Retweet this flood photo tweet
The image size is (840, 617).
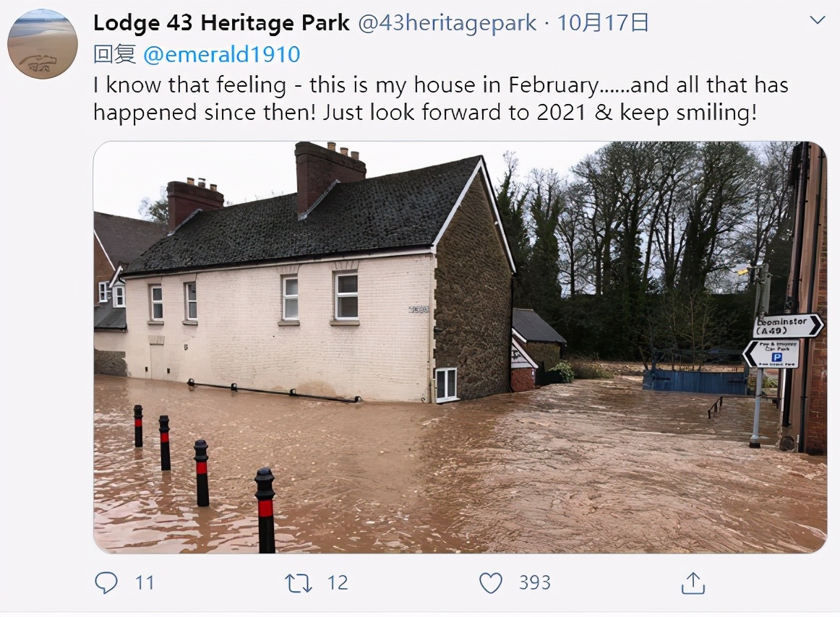(299, 583)
